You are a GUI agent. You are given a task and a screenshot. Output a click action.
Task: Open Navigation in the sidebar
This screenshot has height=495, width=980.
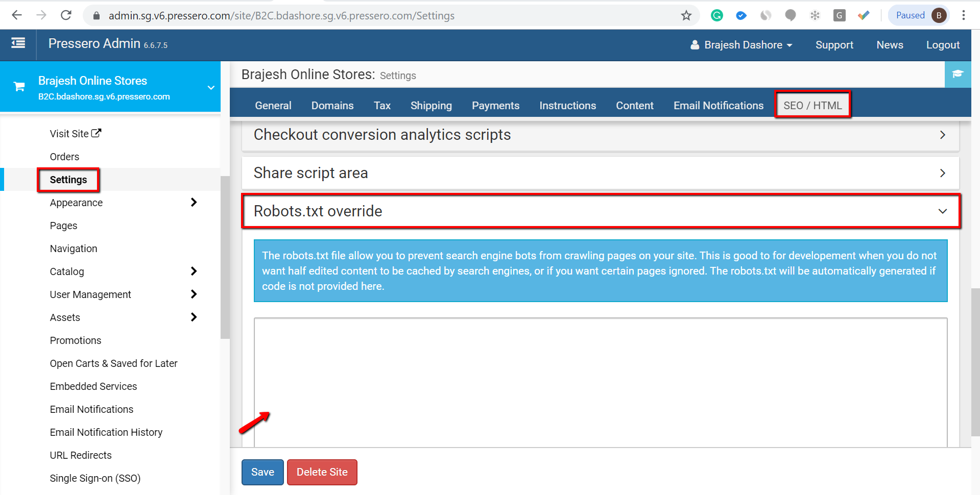pos(74,249)
